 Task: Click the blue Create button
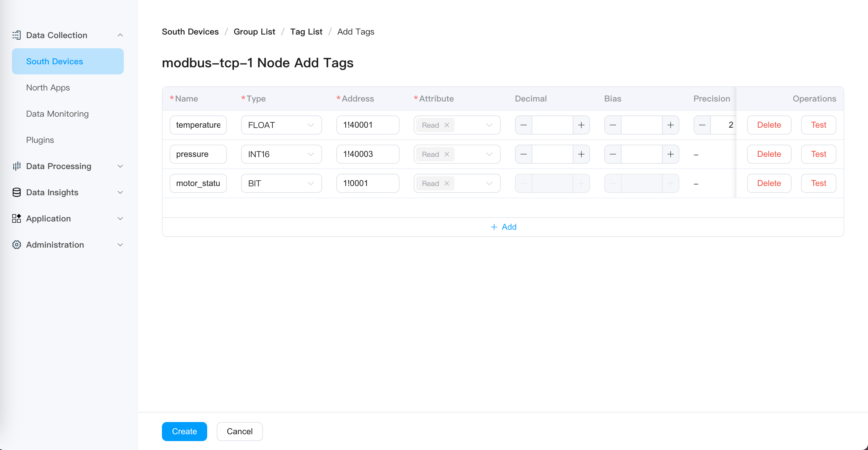pyautogui.click(x=184, y=431)
